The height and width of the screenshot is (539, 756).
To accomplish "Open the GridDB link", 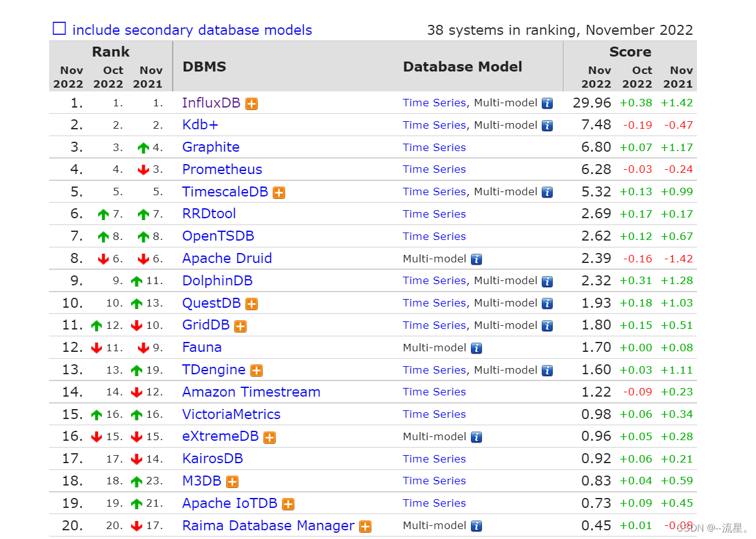I will [x=206, y=325].
